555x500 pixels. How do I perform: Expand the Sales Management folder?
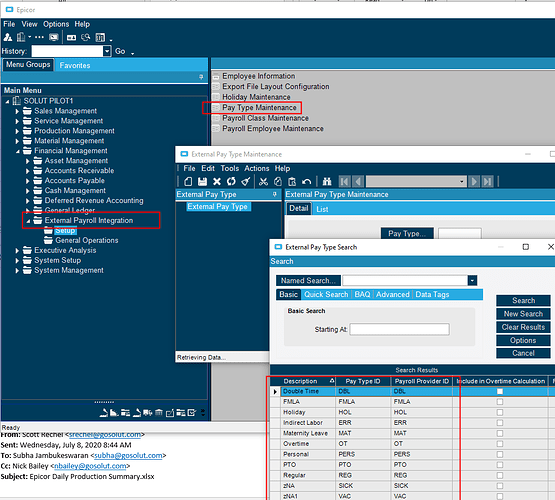click(x=17, y=111)
